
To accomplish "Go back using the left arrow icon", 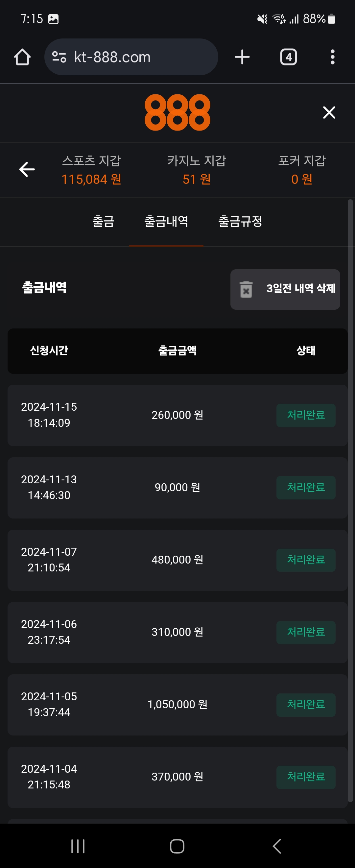I will (27, 169).
